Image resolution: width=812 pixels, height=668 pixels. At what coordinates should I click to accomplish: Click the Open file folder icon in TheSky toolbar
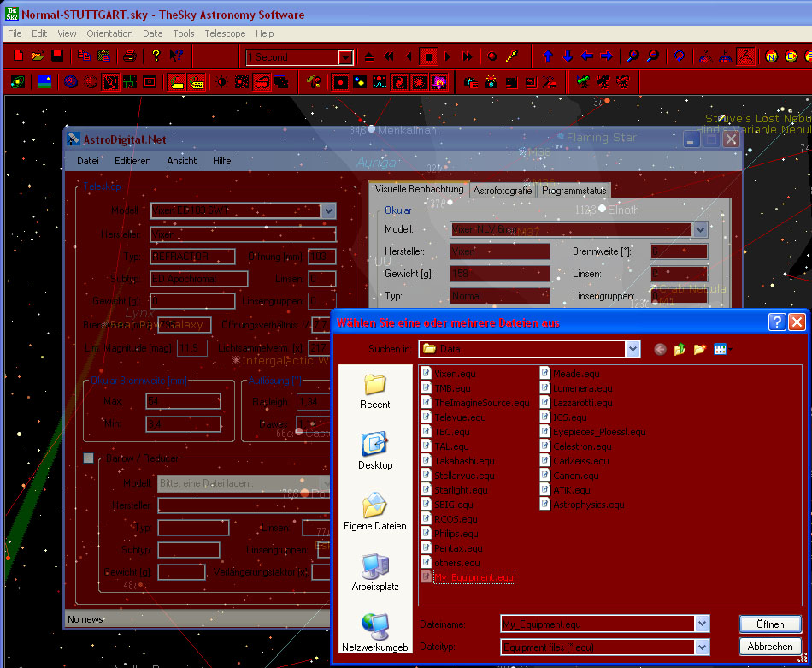click(x=38, y=56)
